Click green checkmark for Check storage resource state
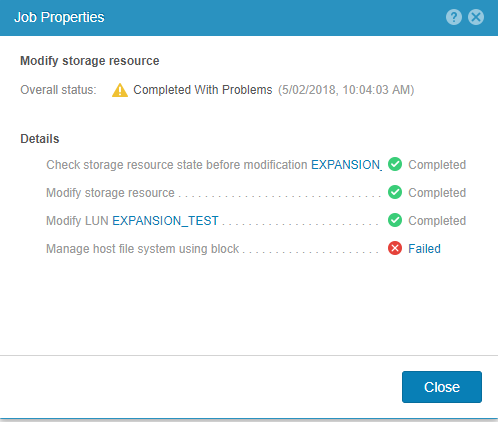The height and width of the screenshot is (422, 498). point(395,164)
